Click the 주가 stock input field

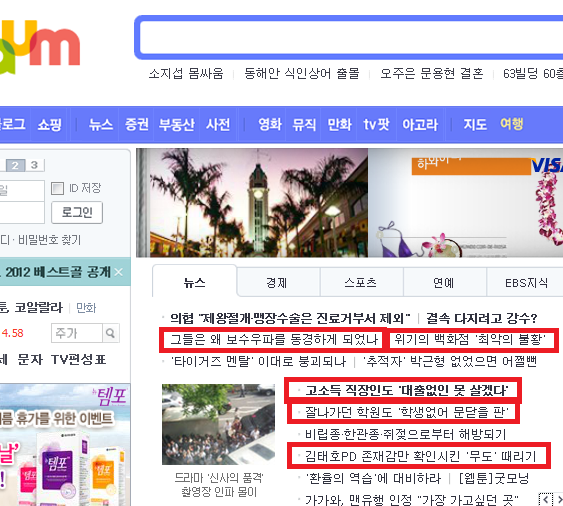[77, 333]
